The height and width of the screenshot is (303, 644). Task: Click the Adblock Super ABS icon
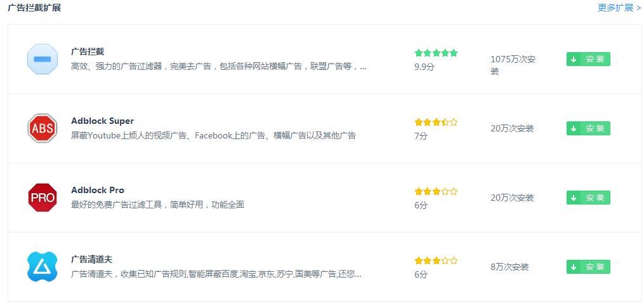43,128
